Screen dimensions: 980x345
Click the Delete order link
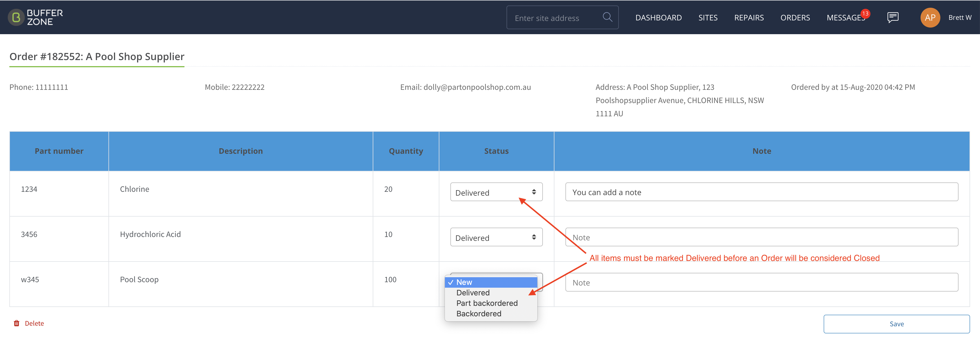coord(34,323)
